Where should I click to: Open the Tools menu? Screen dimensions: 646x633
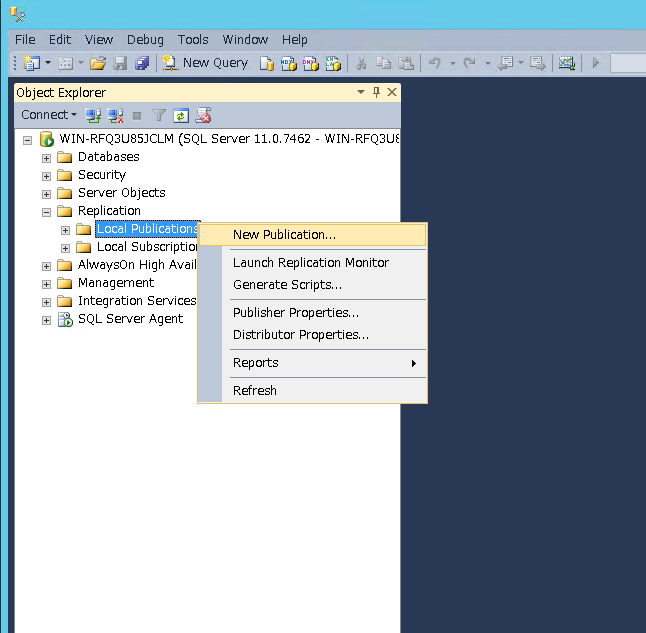coord(193,40)
